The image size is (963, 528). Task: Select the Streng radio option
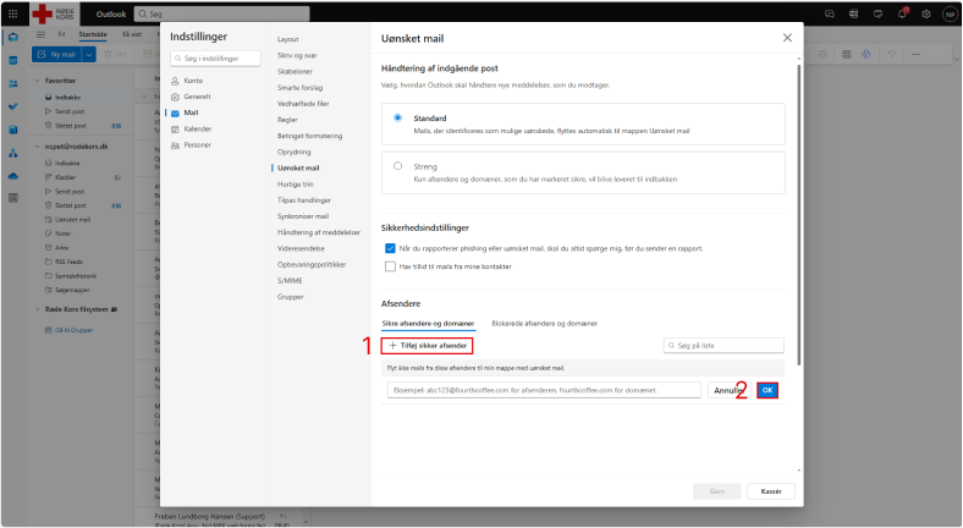(398, 166)
